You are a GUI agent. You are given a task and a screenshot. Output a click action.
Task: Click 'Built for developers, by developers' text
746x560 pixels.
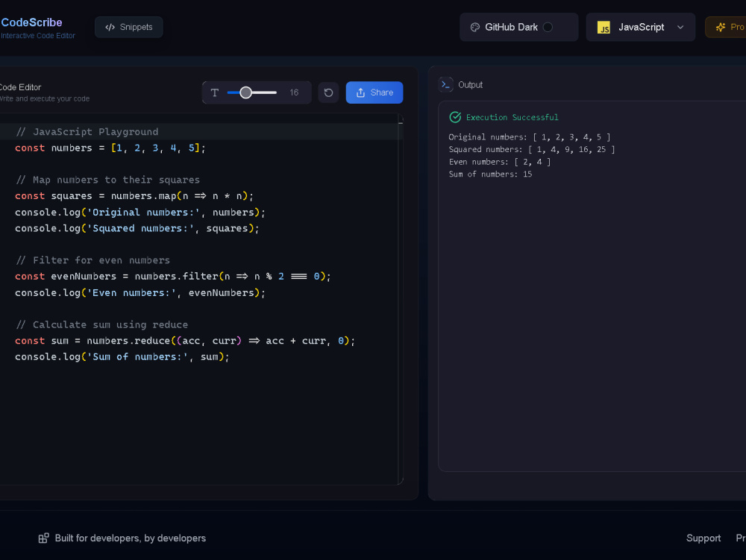(x=131, y=538)
